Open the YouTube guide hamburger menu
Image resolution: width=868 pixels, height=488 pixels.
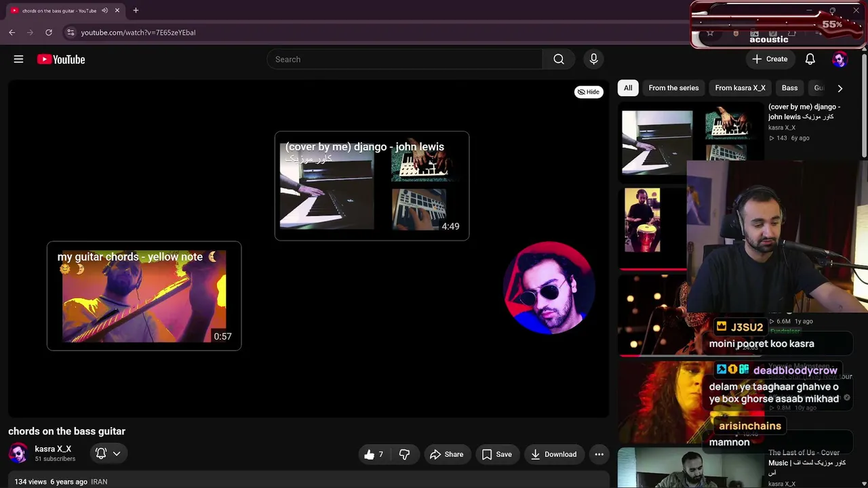(18, 60)
